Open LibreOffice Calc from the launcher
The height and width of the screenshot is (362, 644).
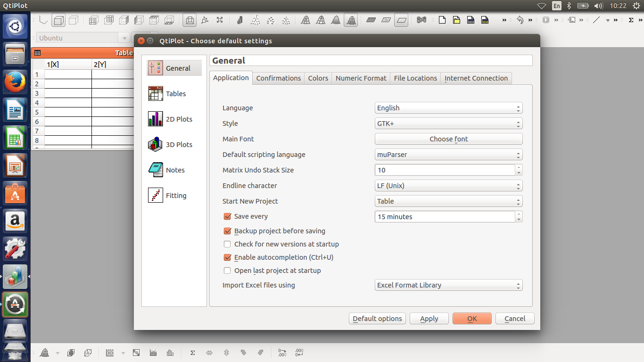tap(15, 138)
